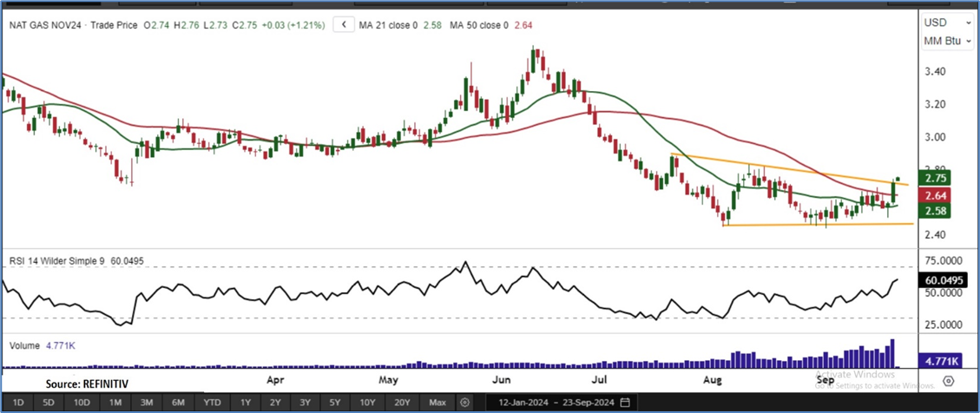Switch chart to 5Y range
This screenshot has height=413, width=980.
[335, 402]
